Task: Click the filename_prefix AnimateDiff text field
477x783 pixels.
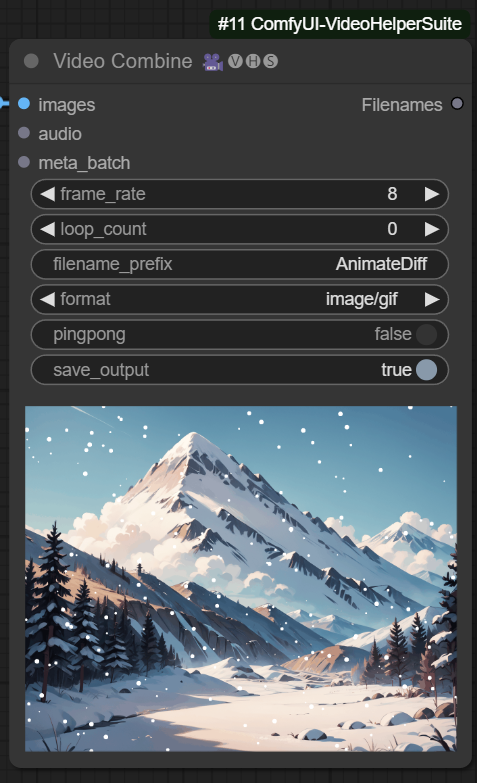Action: (x=240, y=264)
